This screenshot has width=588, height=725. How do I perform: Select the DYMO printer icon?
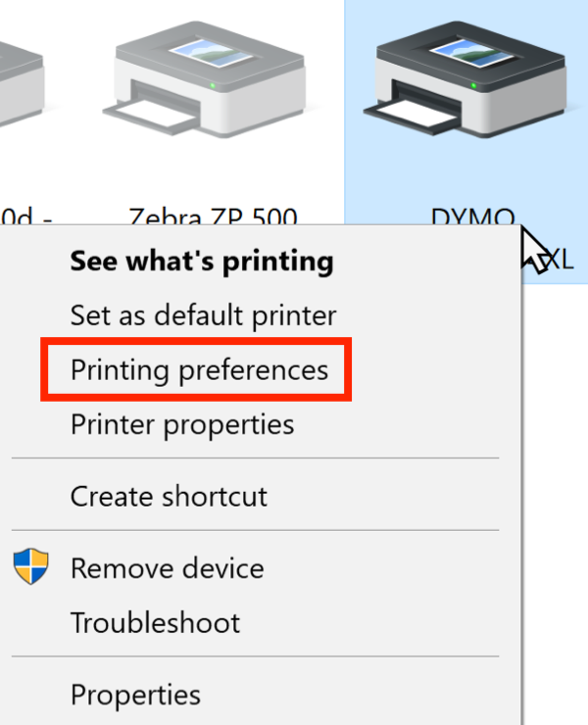(465, 78)
